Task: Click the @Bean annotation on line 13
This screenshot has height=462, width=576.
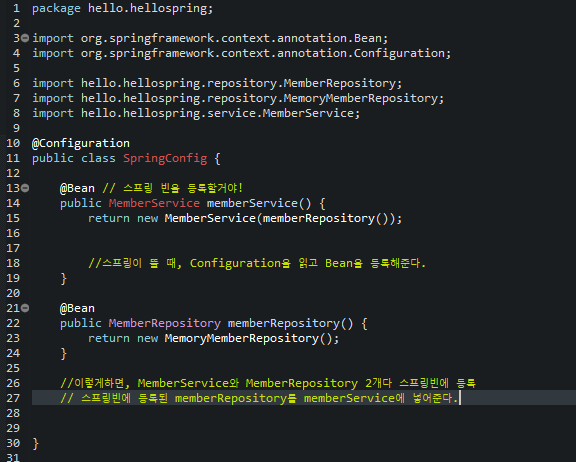Action: coord(77,188)
